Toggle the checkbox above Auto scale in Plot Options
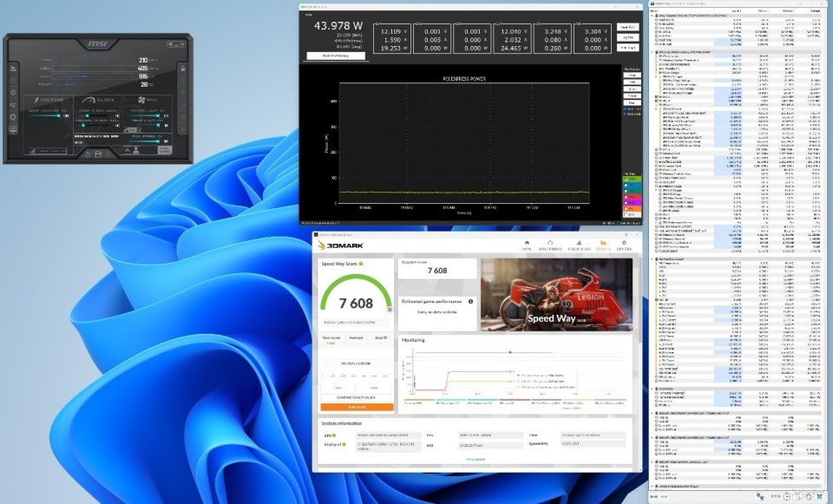The height and width of the screenshot is (504, 833). point(625,109)
